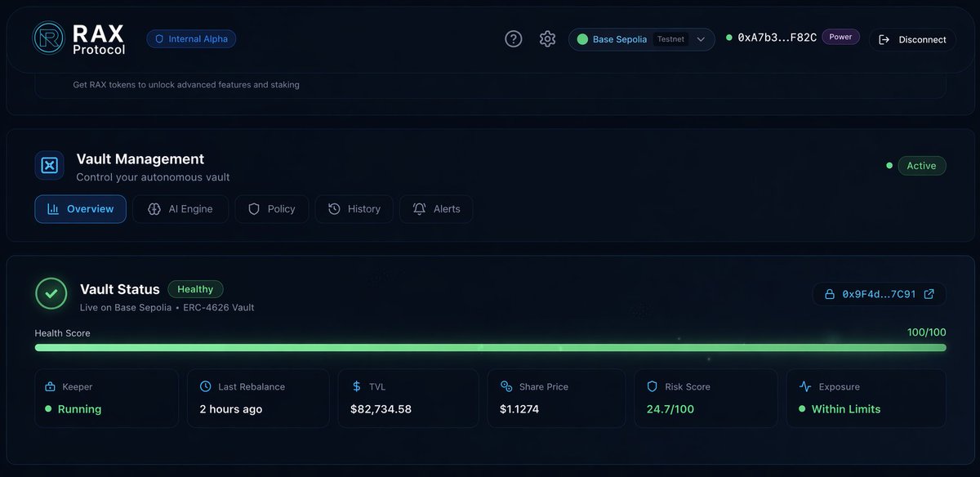Image resolution: width=980 pixels, height=477 pixels.
Task: Click Share Price coins icon
Action: [x=506, y=386]
